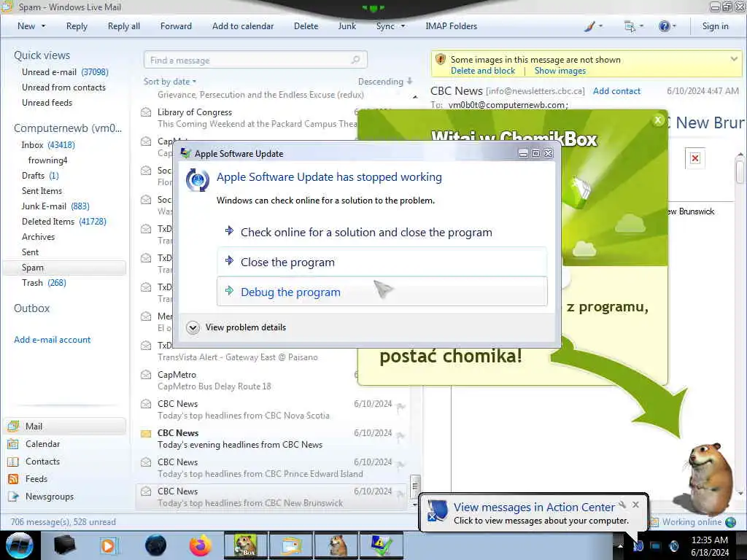Image resolution: width=747 pixels, height=560 pixels.
Task: Flag the CBC evening headlines message
Action: (400, 436)
